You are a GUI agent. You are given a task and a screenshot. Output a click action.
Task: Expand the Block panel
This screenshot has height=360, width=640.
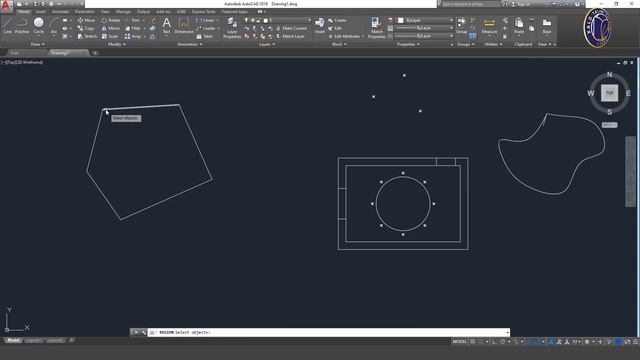(x=339, y=44)
